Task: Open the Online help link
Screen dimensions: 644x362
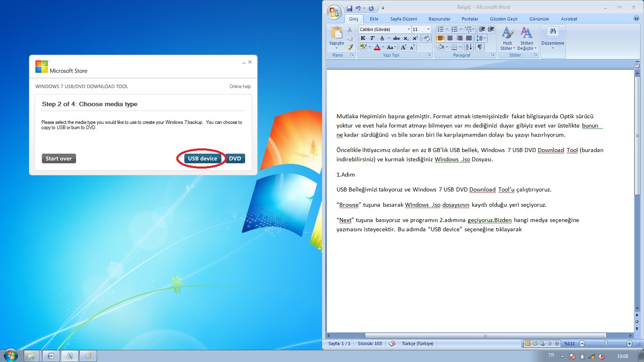Action: click(x=240, y=86)
